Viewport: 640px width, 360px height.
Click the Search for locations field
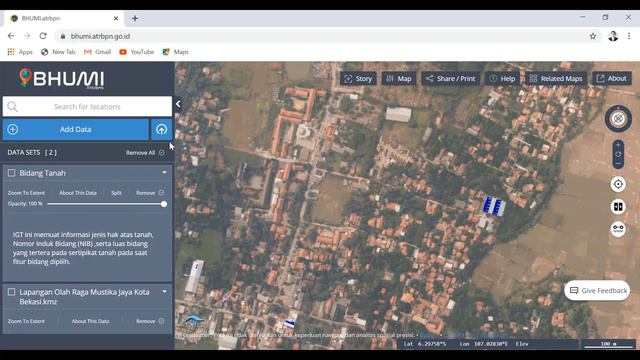(87, 107)
